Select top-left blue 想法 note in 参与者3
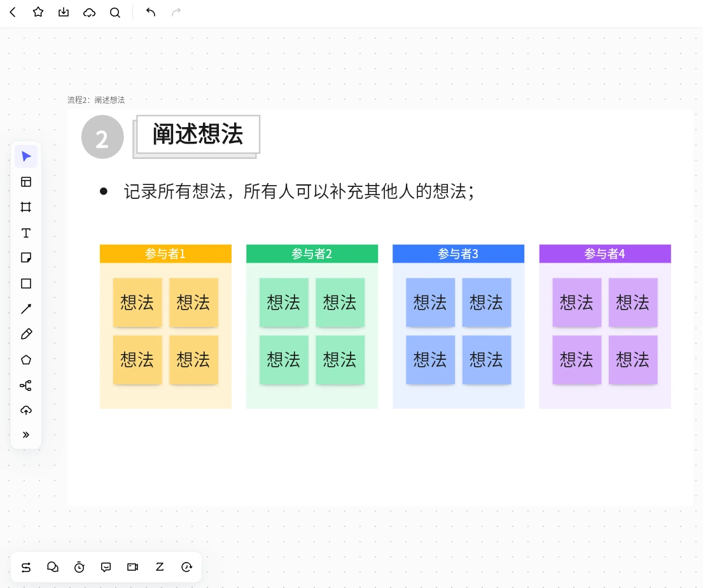 [x=431, y=303]
